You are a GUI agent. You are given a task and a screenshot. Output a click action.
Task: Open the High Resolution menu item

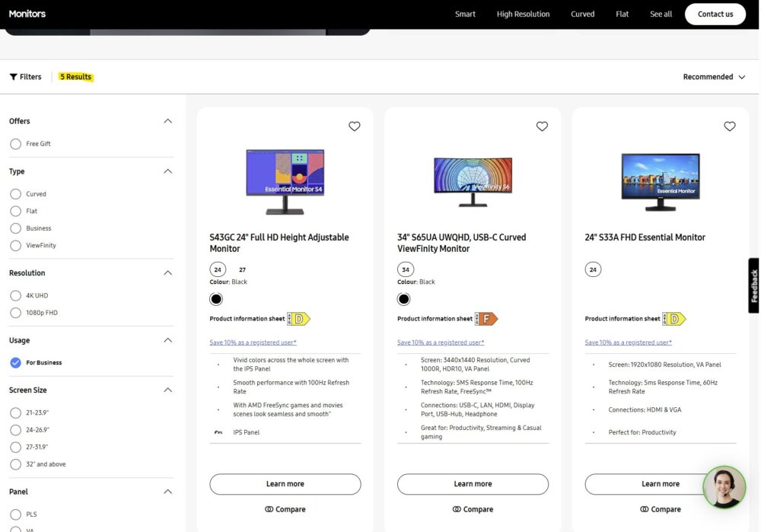click(524, 14)
